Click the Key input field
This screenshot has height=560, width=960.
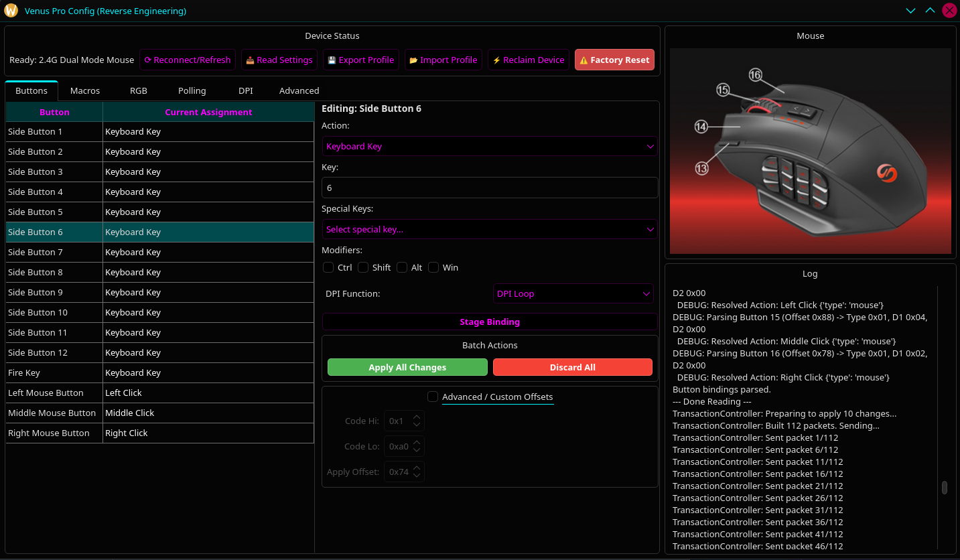coord(489,188)
